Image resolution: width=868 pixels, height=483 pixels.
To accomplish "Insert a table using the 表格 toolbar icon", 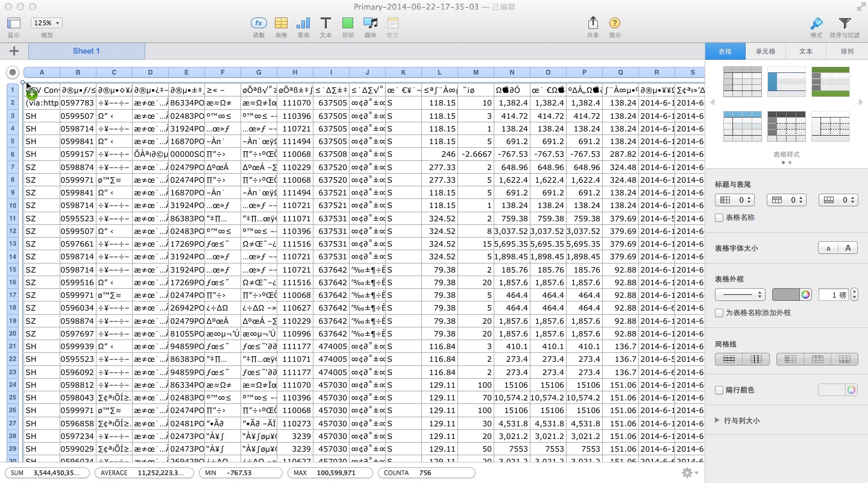I will point(281,24).
